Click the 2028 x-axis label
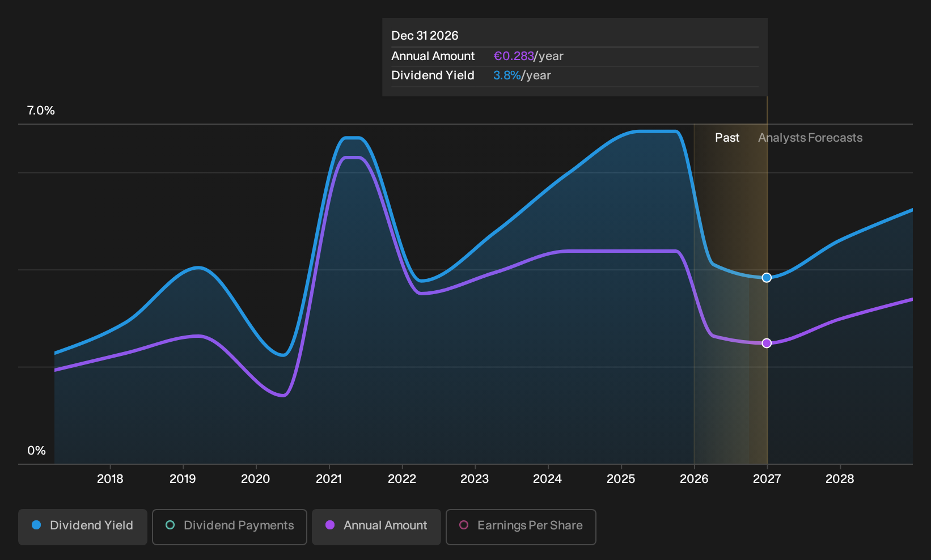This screenshot has width=931, height=560. pyautogui.click(x=840, y=479)
